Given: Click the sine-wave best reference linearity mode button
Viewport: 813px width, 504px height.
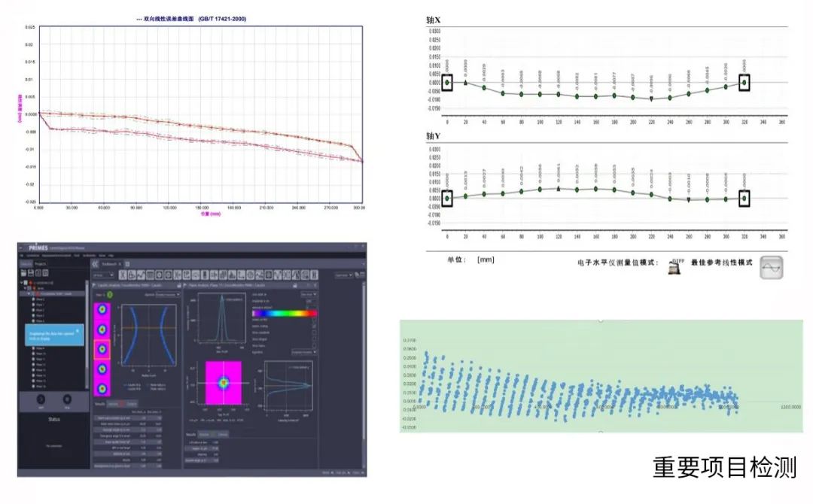Looking at the screenshot, I should pos(772,266).
